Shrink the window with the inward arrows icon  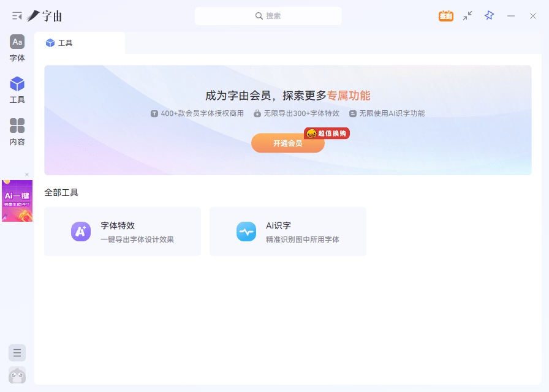468,15
